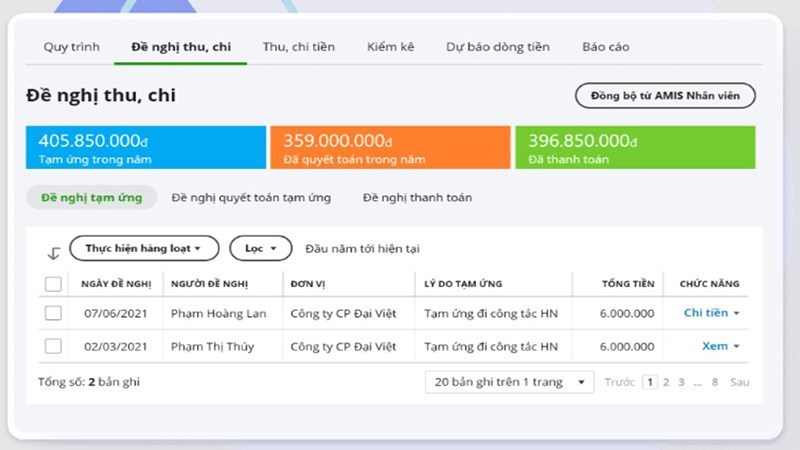
Task: Tick the select-all checkbox in table header
Action: pyautogui.click(x=53, y=284)
